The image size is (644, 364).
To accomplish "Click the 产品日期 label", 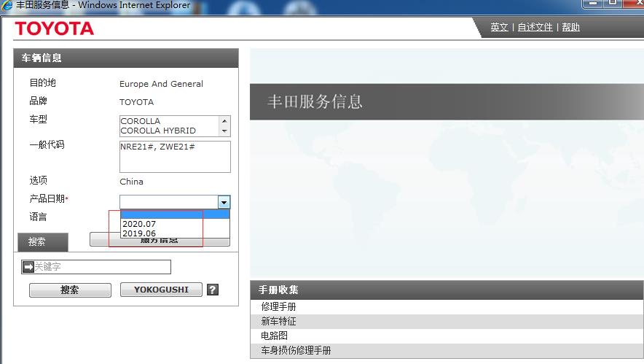I will coord(47,199).
